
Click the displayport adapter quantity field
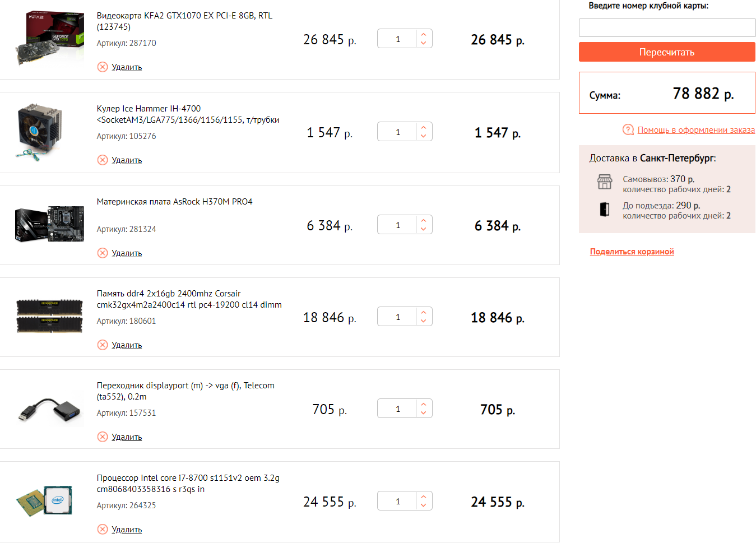coord(397,409)
